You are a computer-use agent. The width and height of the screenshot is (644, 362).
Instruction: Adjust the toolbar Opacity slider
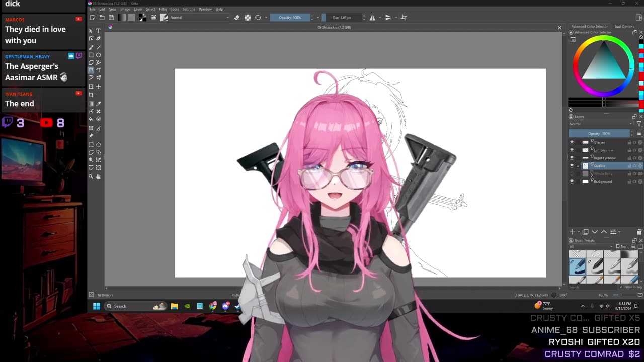(290, 17)
